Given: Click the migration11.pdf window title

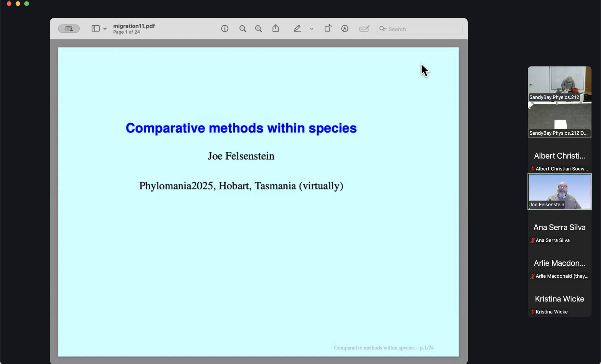Looking at the screenshot, I should (x=134, y=26).
